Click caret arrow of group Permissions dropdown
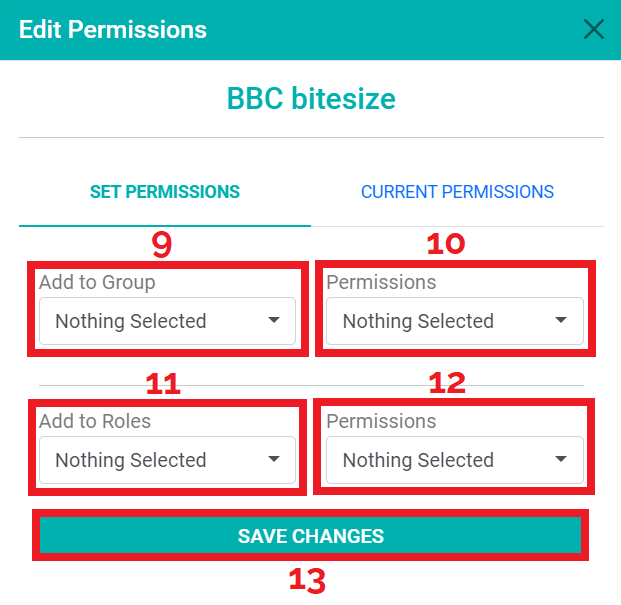This screenshot has width=621, height=605. tap(561, 321)
